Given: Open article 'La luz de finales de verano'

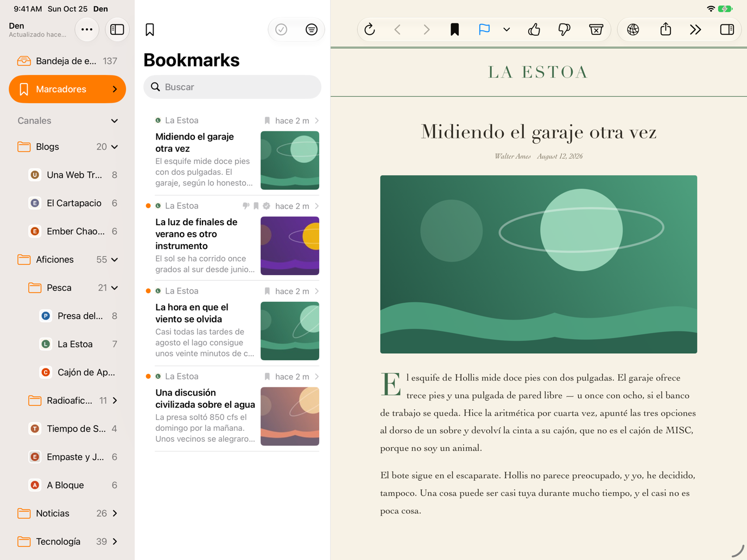Looking at the screenshot, I should (232, 238).
